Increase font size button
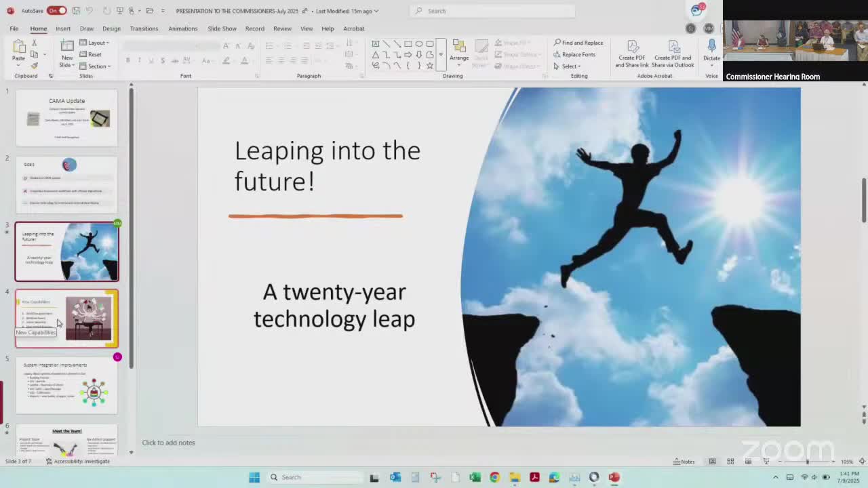The width and height of the screenshot is (868, 488). pyautogui.click(x=226, y=45)
